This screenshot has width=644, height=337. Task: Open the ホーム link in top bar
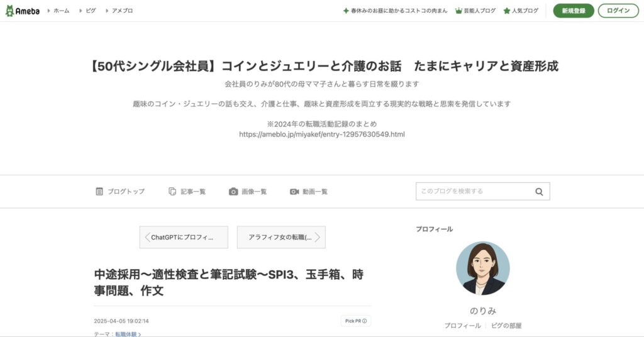pos(61,11)
